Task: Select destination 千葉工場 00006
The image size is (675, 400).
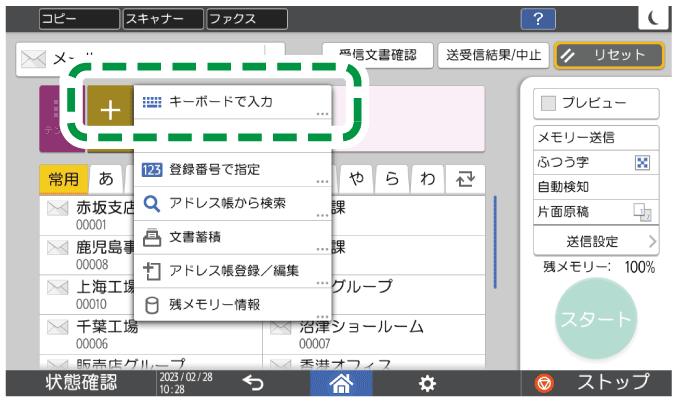Action: (151, 335)
